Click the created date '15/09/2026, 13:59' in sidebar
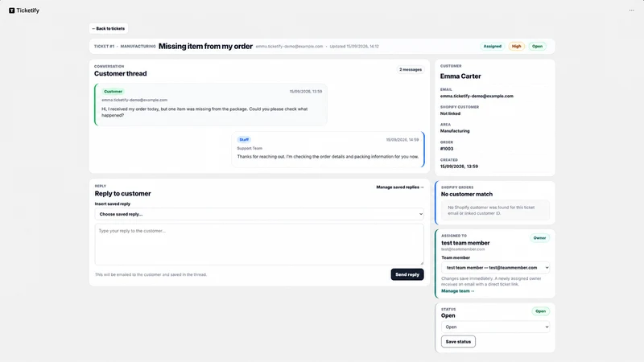The height and width of the screenshot is (362, 644). click(459, 167)
